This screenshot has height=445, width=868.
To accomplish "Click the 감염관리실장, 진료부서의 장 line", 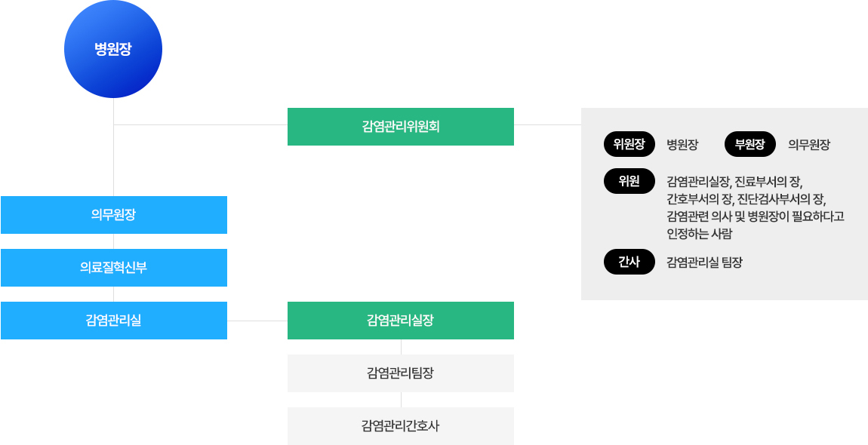I will point(734,182).
